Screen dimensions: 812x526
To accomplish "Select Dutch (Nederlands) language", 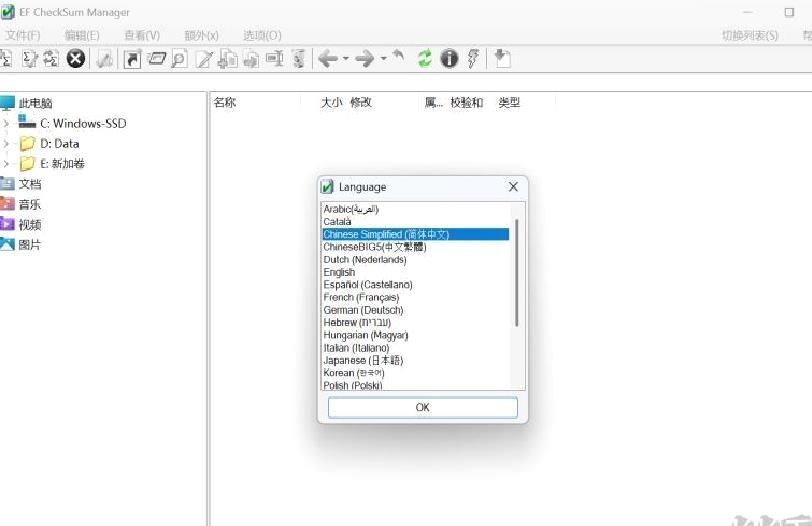I will 415,259.
